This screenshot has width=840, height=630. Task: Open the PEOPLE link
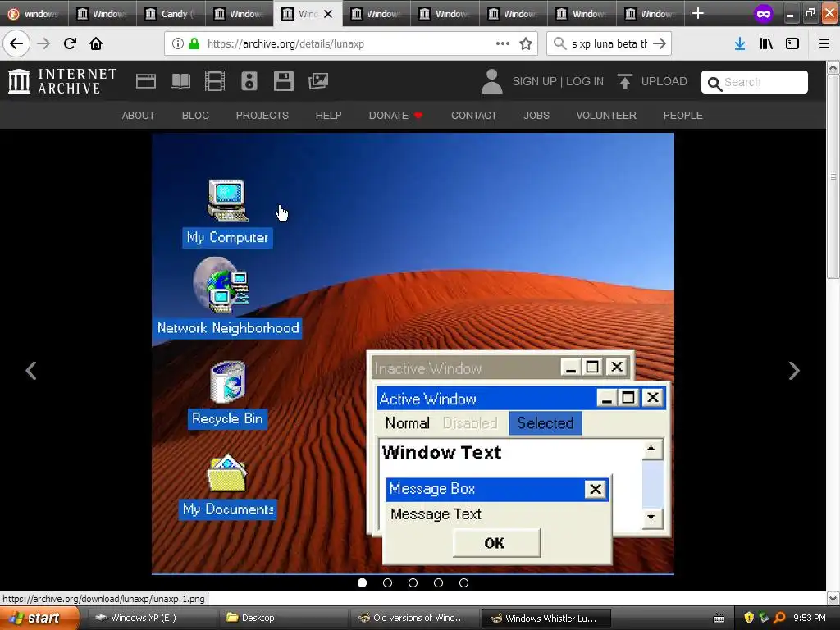683,115
